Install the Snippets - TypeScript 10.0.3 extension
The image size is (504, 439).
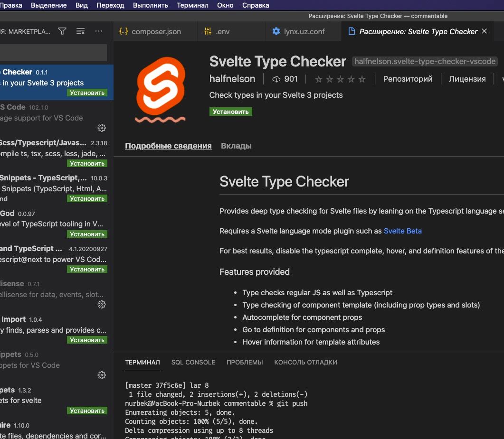(87, 199)
